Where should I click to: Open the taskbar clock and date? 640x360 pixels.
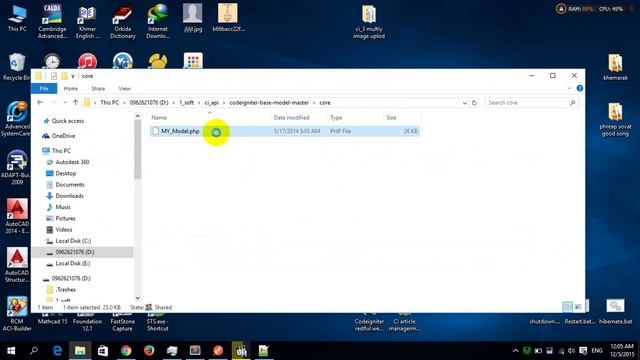(x=622, y=351)
